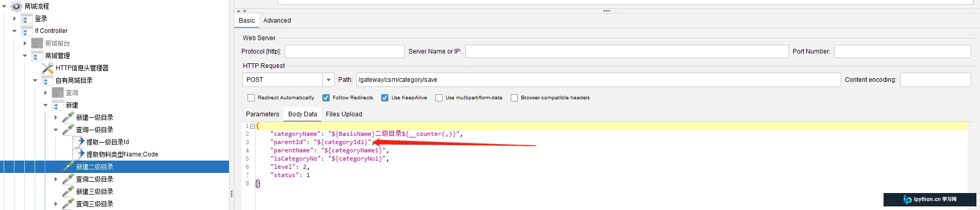The width and height of the screenshot is (980, 210).
Task: Collapse the 商城流程 root node
Action: coord(5,6)
